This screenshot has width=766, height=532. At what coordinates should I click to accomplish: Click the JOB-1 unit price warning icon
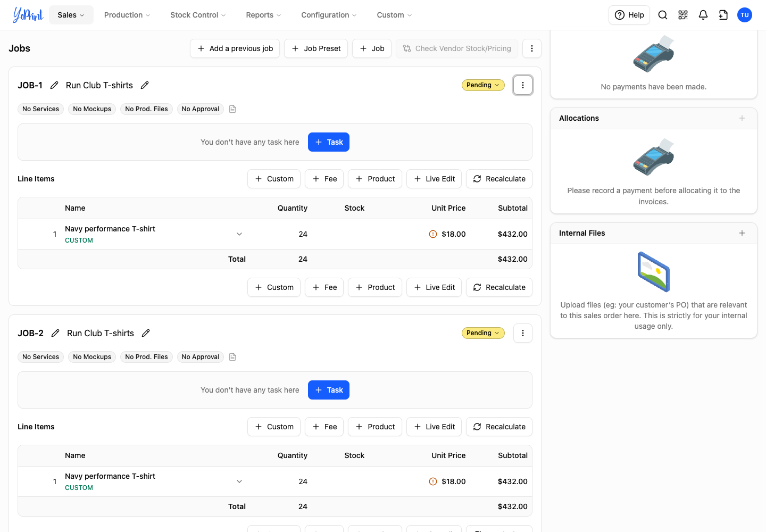[x=433, y=234]
